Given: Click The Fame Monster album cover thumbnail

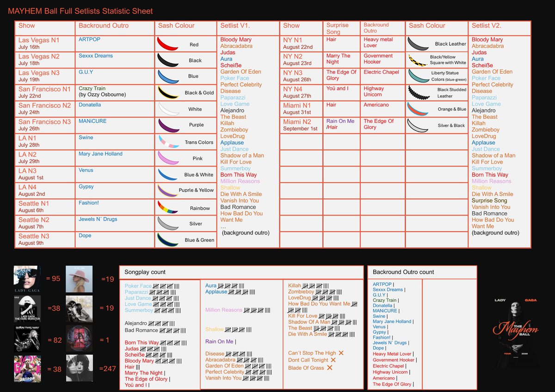Looking at the screenshot, I should (x=27, y=308).
